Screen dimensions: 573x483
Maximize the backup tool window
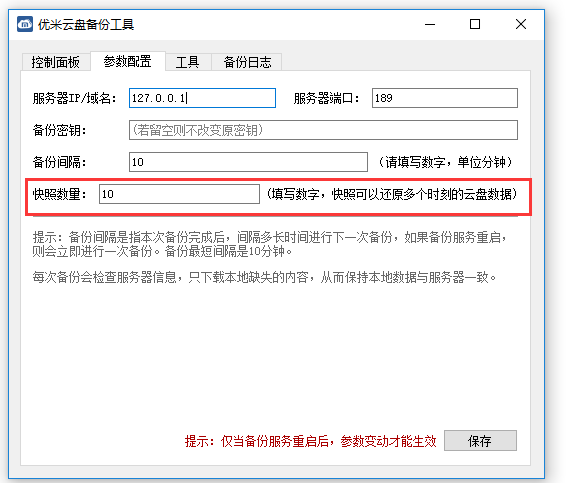475,24
